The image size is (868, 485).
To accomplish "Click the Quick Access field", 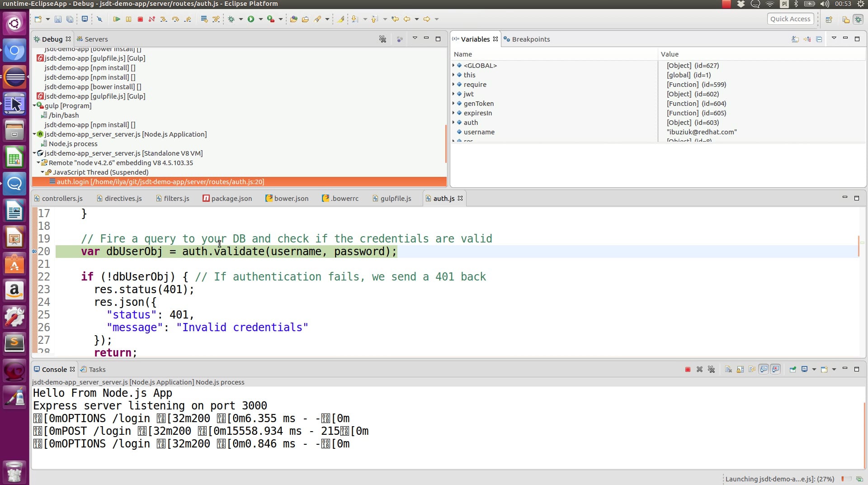I will click(x=790, y=19).
